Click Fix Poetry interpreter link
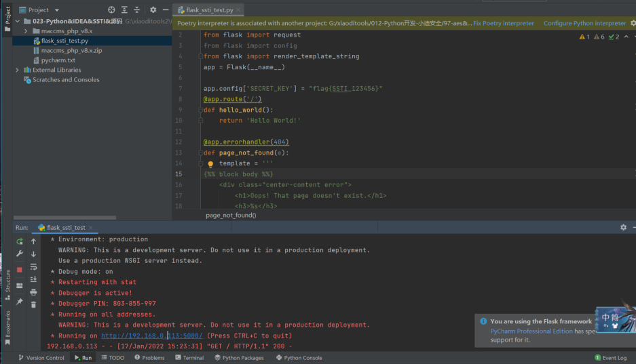Screen dimensions: 636x364 504,23
